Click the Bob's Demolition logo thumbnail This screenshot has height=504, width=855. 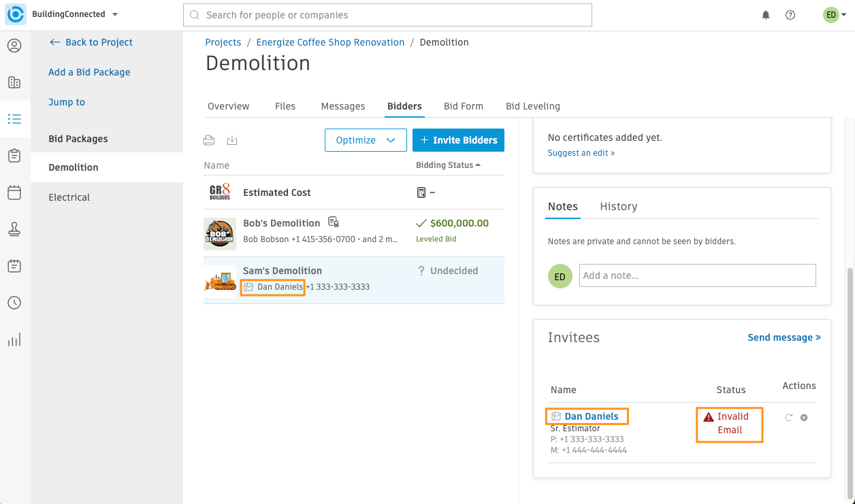(x=220, y=233)
